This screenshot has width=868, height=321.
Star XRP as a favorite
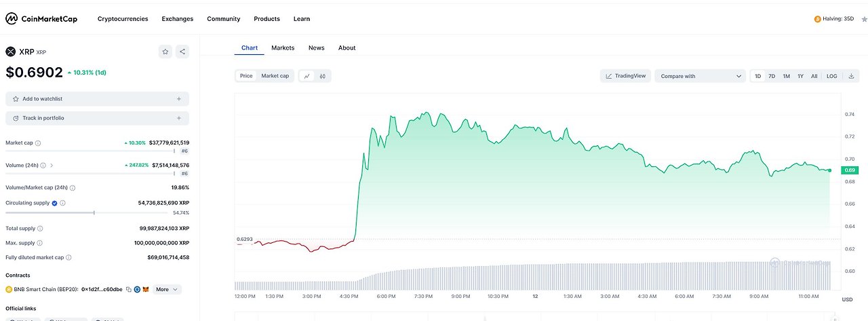coord(165,52)
